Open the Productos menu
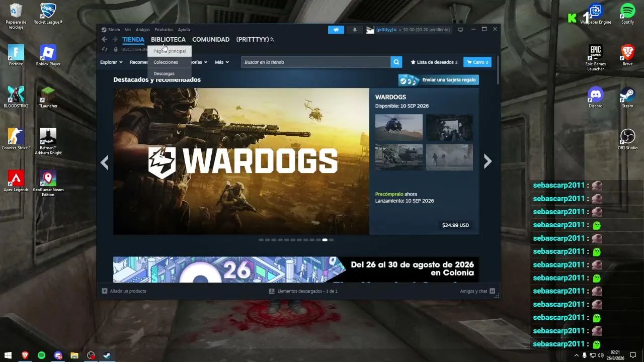Viewport: 644px width, 362px height. tap(164, 30)
